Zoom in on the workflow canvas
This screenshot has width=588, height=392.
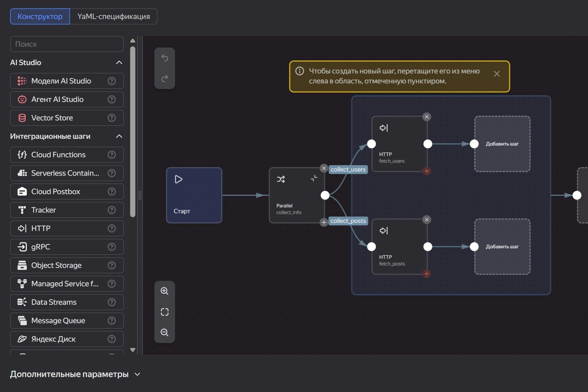point(164,291)
